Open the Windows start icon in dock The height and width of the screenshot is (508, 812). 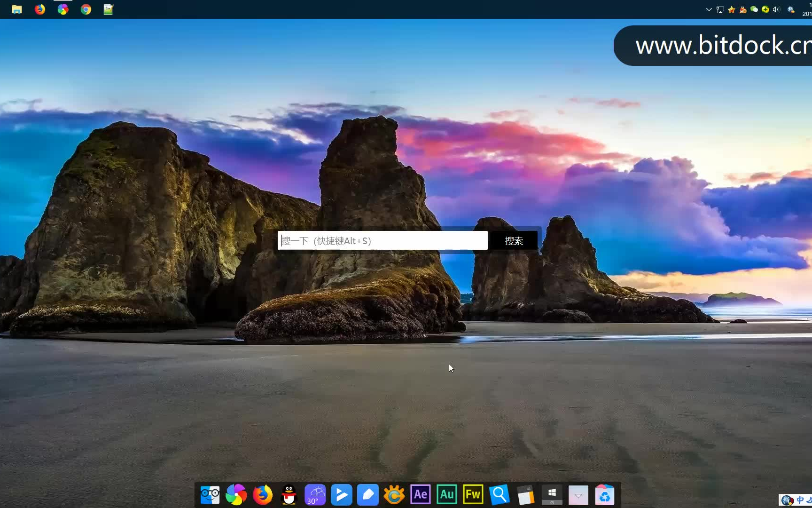(552, 494)
